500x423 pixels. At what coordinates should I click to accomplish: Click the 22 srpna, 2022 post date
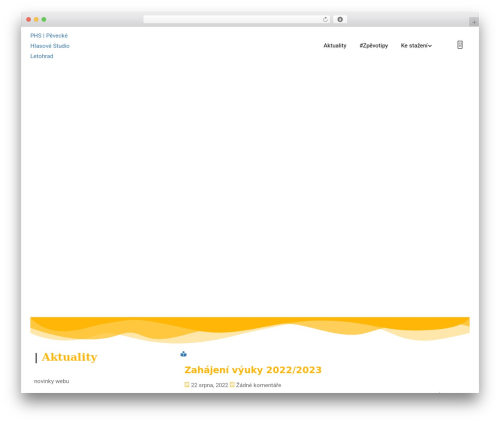[x=209, y=385]
